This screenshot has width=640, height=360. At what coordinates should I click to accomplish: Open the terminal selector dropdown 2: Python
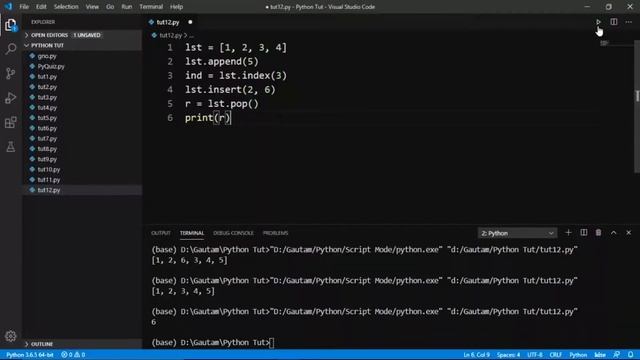pos(517,233)
